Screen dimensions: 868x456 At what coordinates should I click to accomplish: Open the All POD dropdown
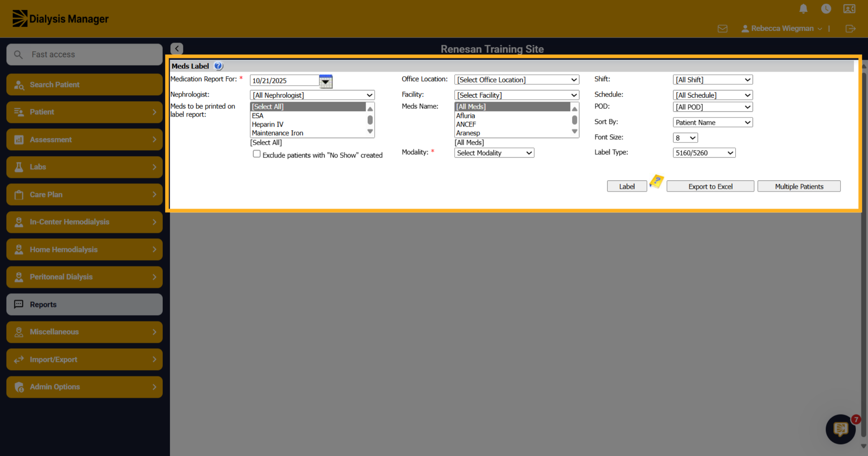712,107
